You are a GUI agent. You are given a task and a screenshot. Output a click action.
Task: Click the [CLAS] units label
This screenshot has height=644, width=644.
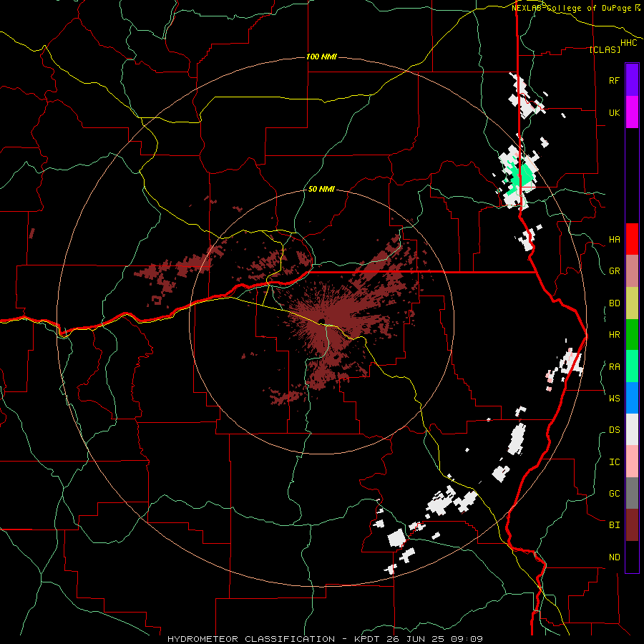pos(605,49)
